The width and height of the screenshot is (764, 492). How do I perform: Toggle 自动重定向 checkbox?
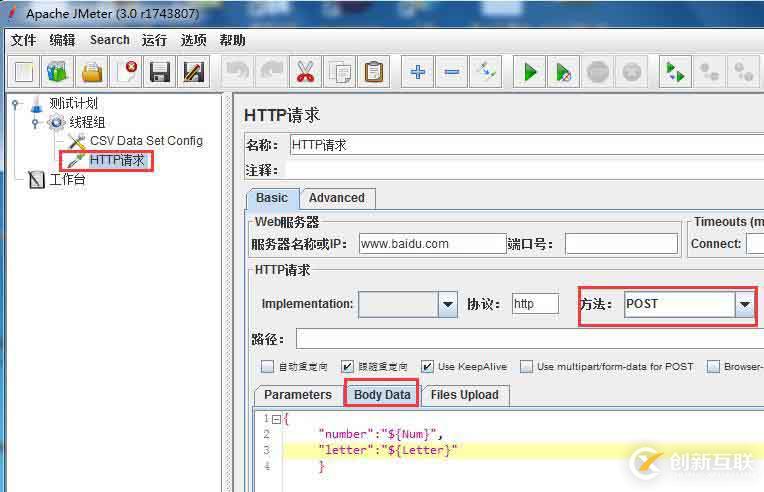coord(267,366)
